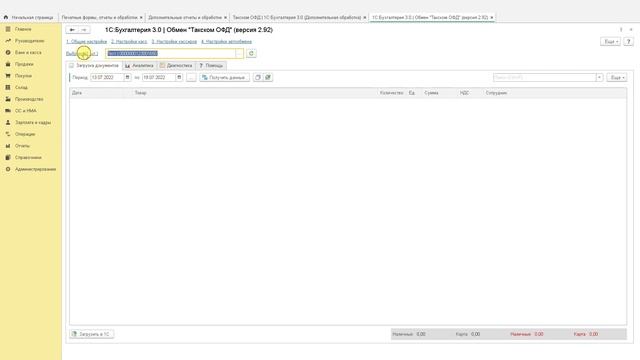Screen dimensions: 640x360
Task: Sort by the Товар column header
Action: 140,93
